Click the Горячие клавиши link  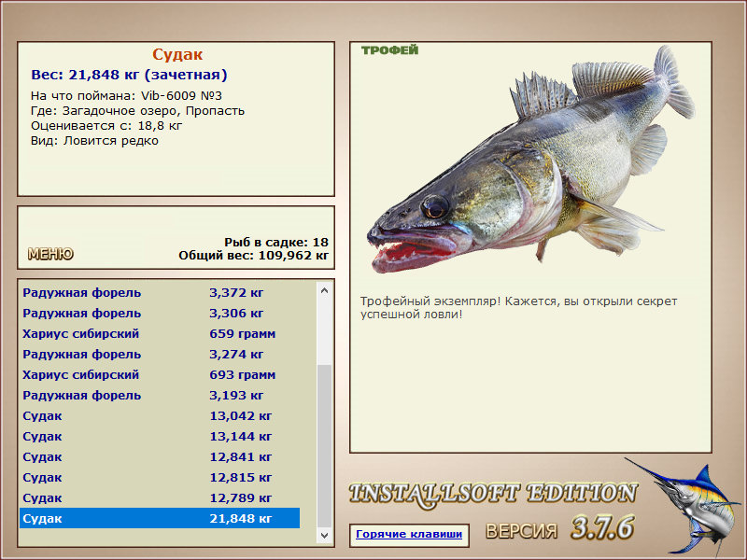(408, 534)
